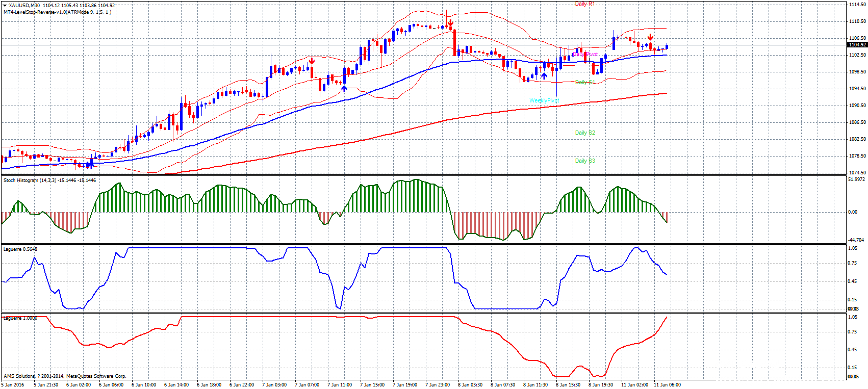Image resolution: width=868 pixels, height=389 pixels.
Task: Click the blue up arrow near 8 Jan 11:30
Action: click(x=544, y=76)
